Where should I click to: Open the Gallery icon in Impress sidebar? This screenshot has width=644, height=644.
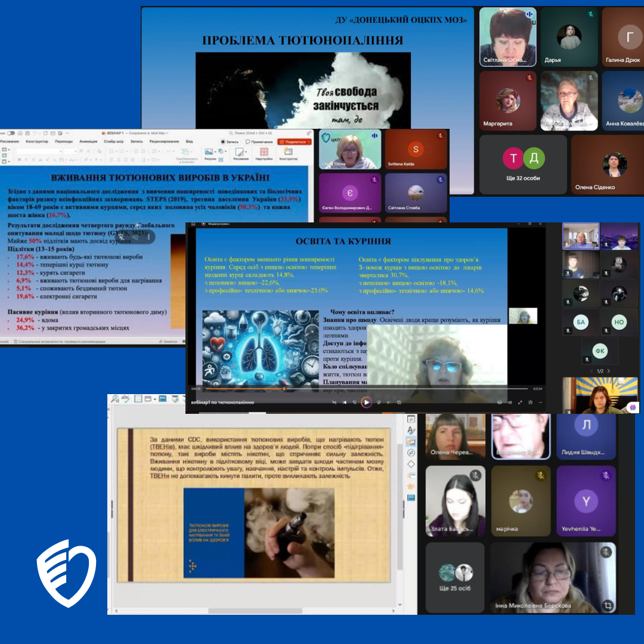pos(411,442)
